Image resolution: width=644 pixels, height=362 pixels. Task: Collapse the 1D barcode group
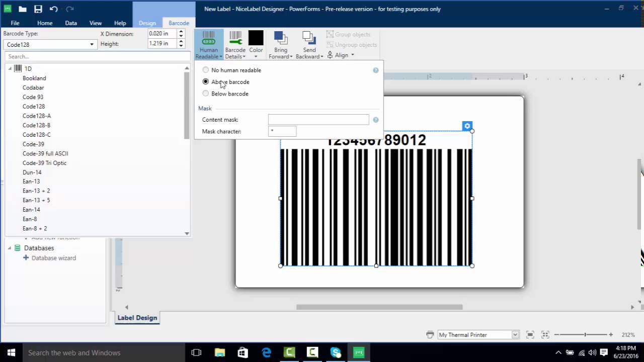10,68
